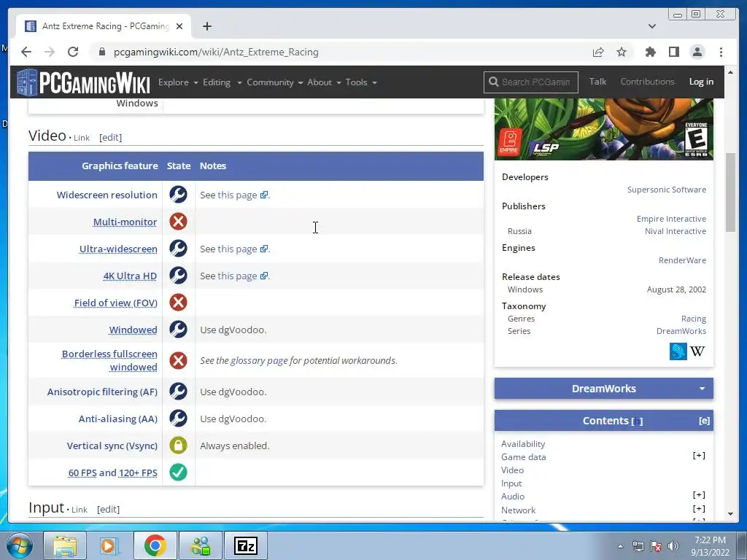Click the browser back arrow
This screenshot has height=560, width=747.
tap(26, 52)
